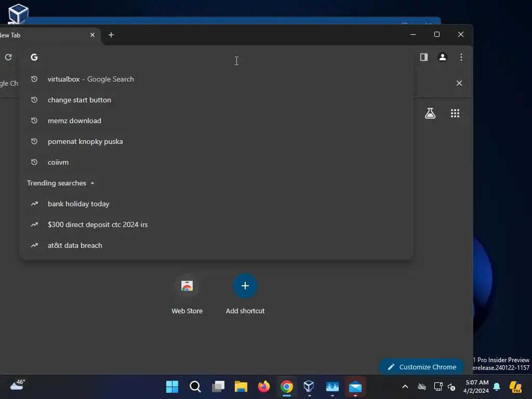Image resolution: width=532 pixels, height=399 pixels.
Task: Open the Google apps grid
Action: (x=455, y=113)
